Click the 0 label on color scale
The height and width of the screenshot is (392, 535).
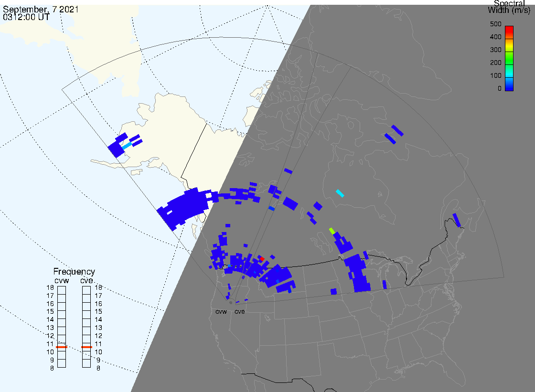500,89
